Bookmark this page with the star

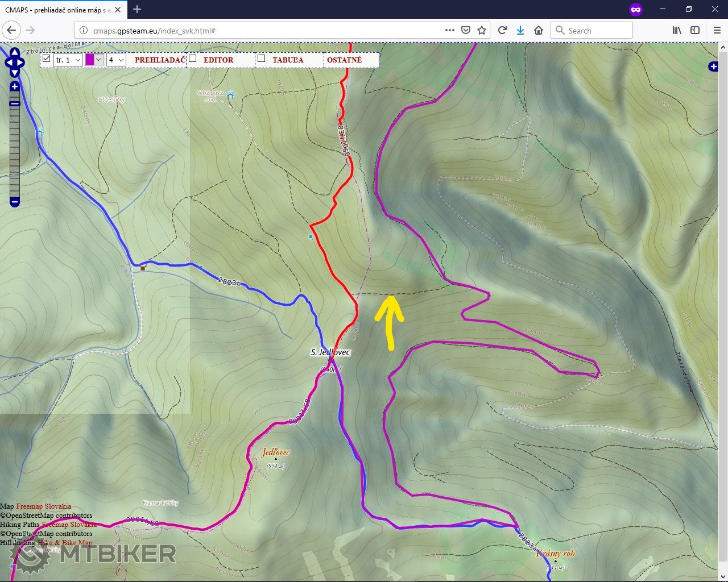pyautogui.click(x=482, y=31)
